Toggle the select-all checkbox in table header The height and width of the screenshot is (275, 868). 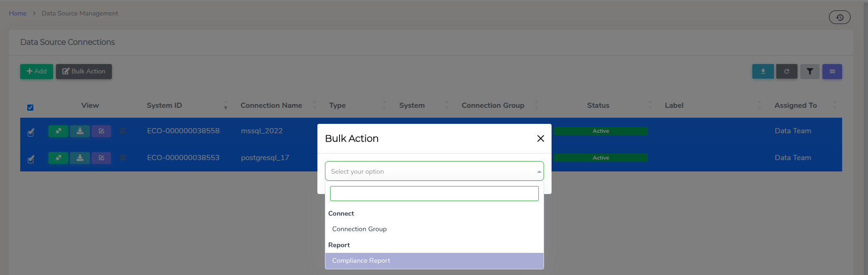[30, 107]
